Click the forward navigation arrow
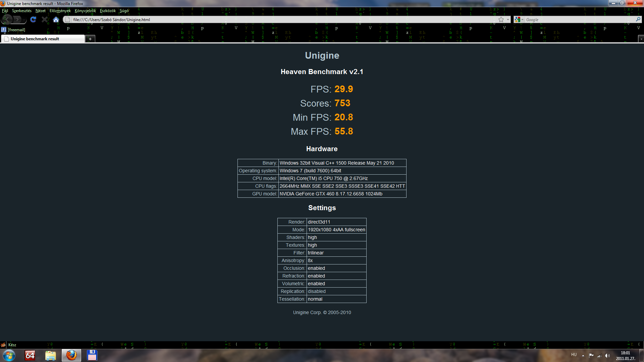Viewport: 644px width, 362px height. point(17,19)
